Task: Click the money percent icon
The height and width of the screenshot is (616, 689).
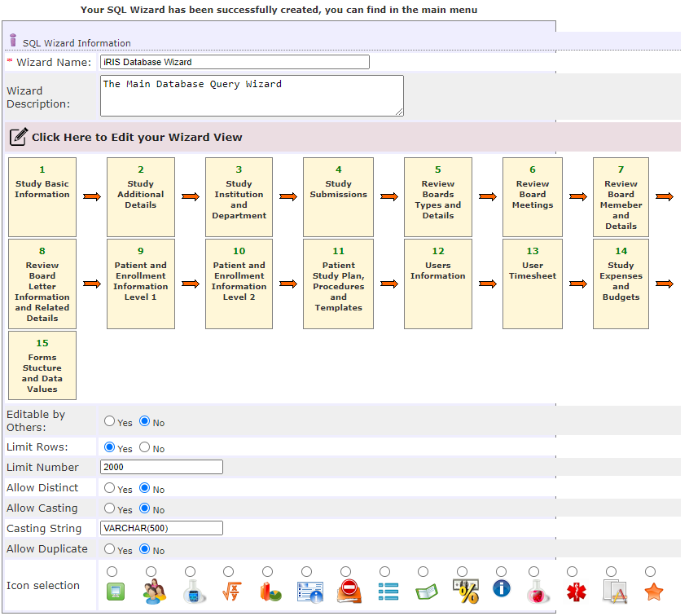Action: pyautogui.click(x=466, y=592)
